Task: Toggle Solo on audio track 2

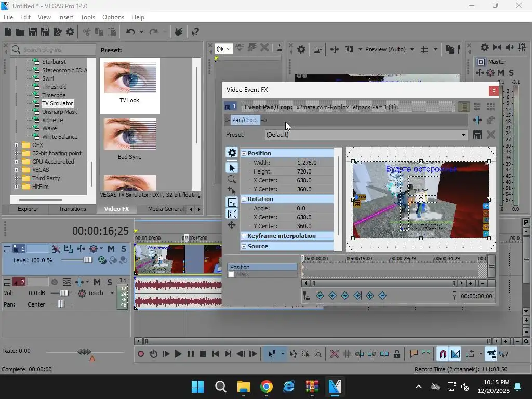Action: coord(110,282)
